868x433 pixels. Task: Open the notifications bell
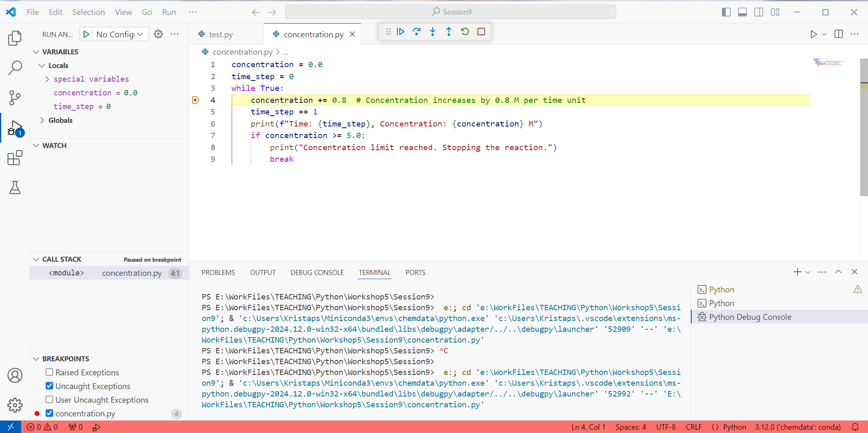[x=855, y=427]
